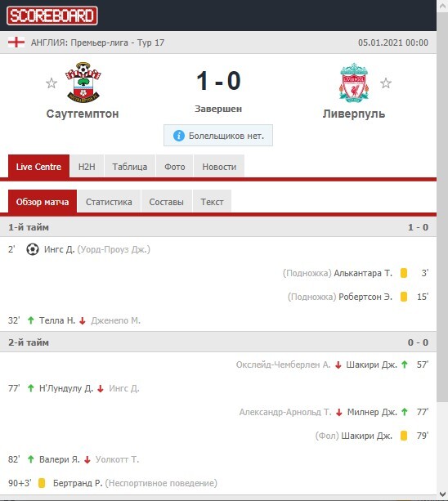The height and width of the screenshot is (501, 448).
Task: Click green substitution arrow next to Телла Н.
Action: coord(31,320)
